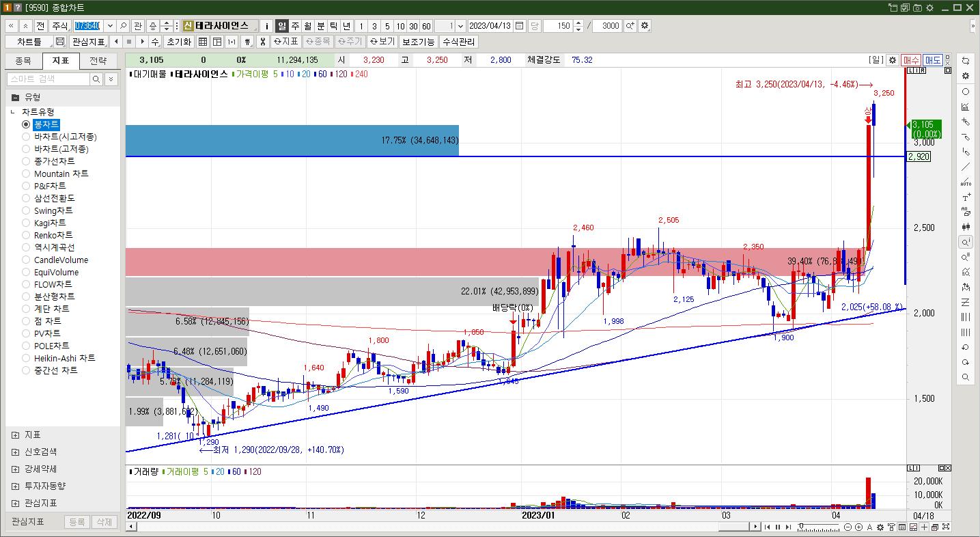Select the CandleVolume chart option

point(55,260)
